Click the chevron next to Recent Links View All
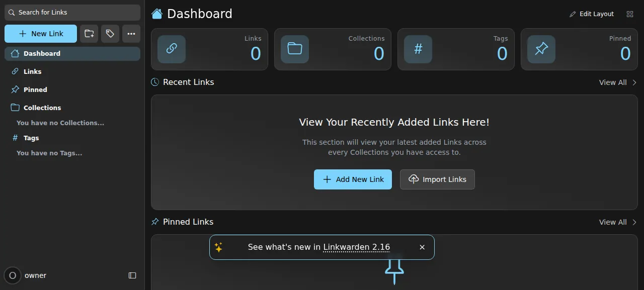Image resolution: width=644 pixels, height=290 pixels. [x=634, y=82]
